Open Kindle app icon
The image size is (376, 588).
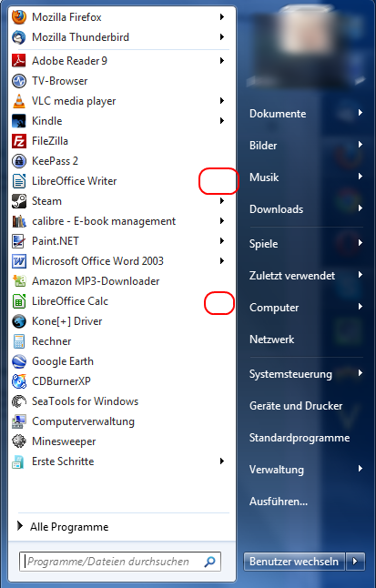click(x=19, y=121)
